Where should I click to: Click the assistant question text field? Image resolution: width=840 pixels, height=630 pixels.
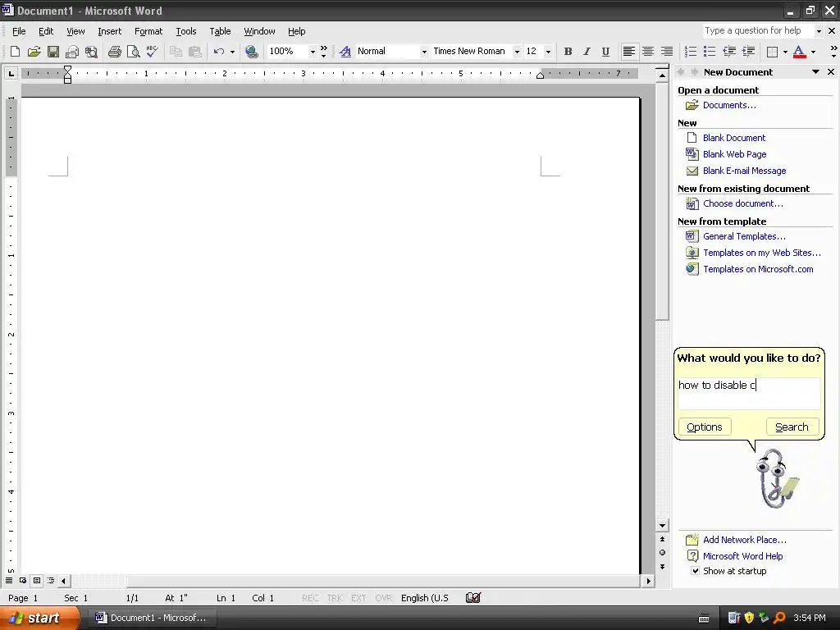tap(749, 394)
